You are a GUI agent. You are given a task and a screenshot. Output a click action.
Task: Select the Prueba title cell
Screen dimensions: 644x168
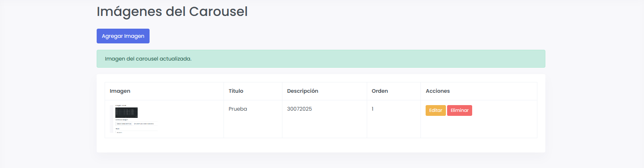[238, 109]
